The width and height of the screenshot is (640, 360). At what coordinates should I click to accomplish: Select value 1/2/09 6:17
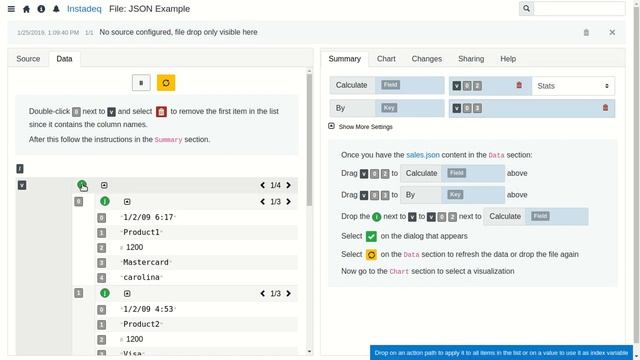click(x=148, y=217)
